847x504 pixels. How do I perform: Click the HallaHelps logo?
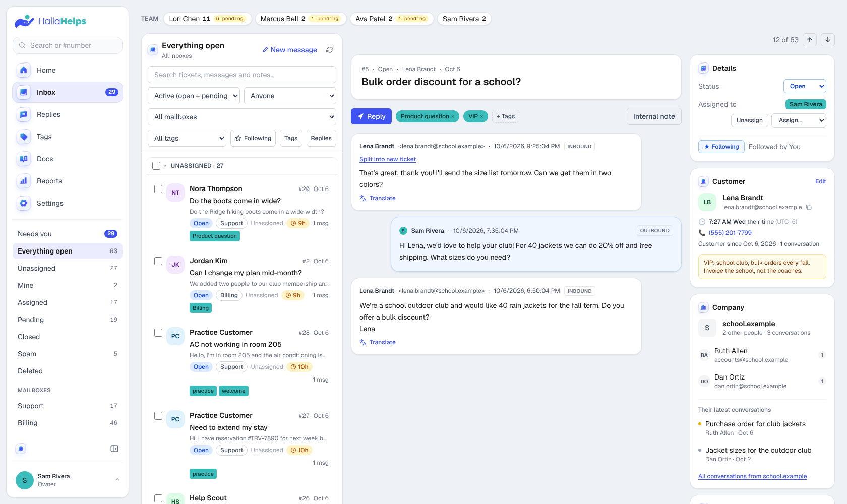coord(50,21)
